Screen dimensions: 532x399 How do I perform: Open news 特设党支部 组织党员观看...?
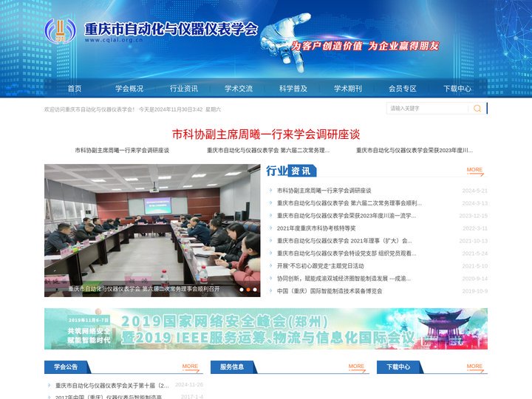[347, 253]
